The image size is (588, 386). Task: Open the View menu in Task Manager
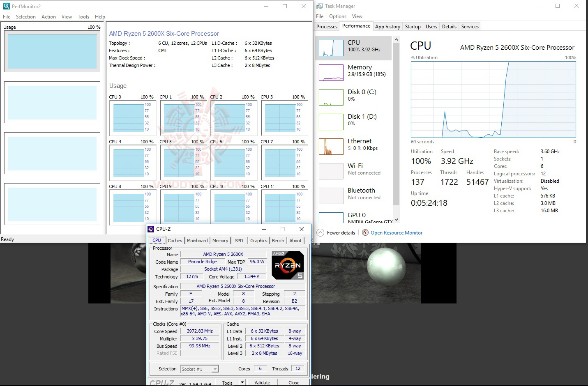click(x=357, y=16)
